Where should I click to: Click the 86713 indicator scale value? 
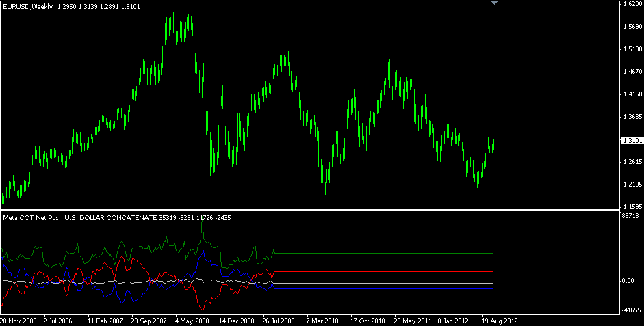pos(630,216)
